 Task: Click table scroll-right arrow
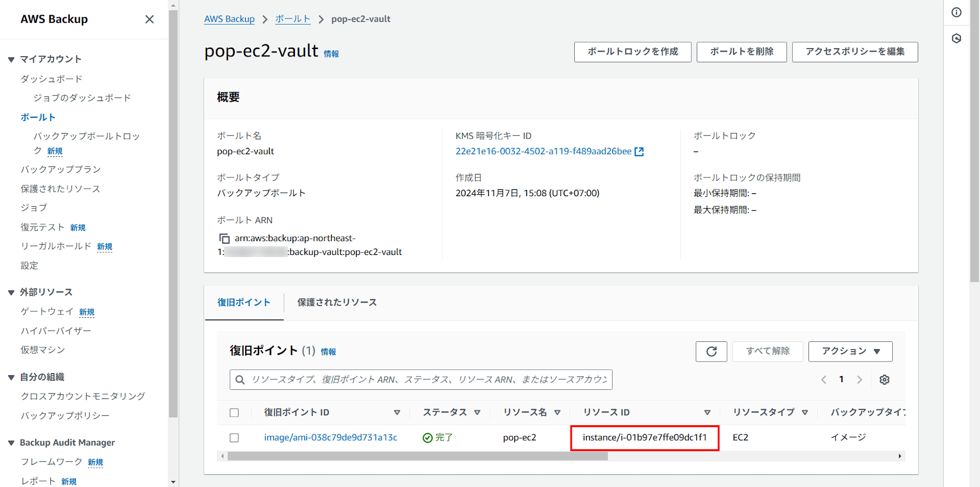pos(900,456)
